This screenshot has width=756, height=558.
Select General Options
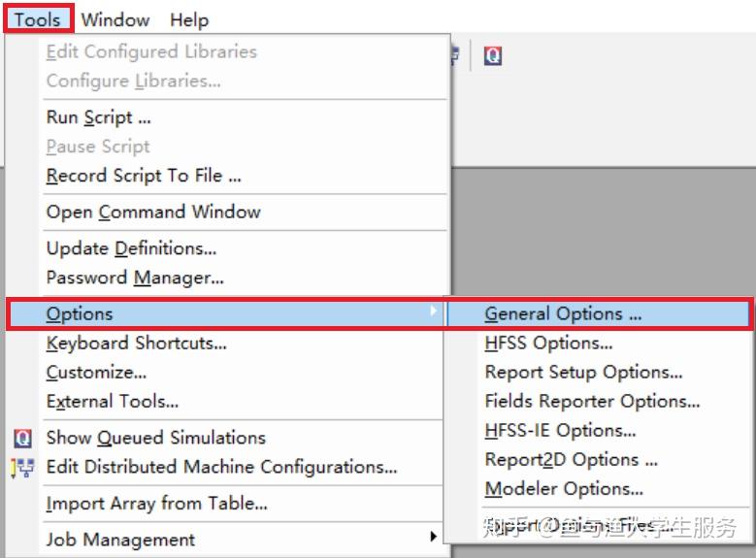563,313
